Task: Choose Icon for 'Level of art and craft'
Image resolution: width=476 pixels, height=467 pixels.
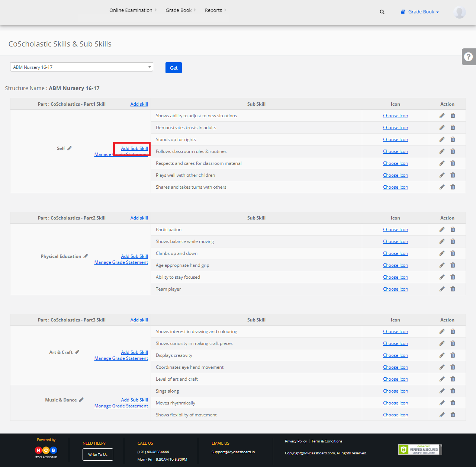Action: [395, 379]
